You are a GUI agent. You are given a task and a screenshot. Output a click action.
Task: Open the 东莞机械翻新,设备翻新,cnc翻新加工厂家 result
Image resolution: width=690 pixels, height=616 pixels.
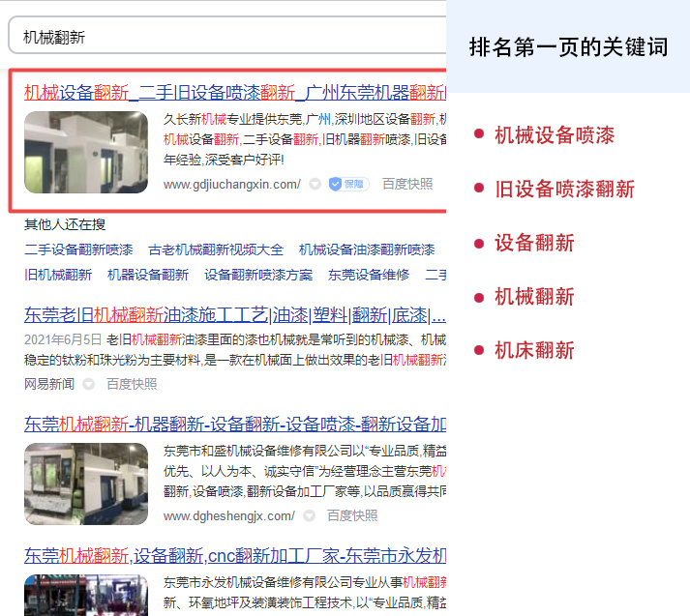click(234, 555)
